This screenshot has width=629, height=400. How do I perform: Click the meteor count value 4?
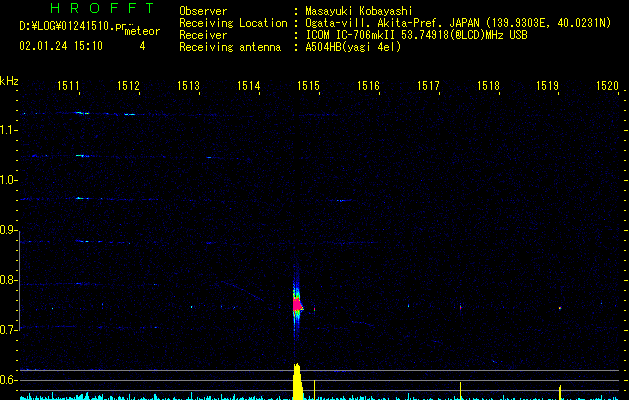(142, 46)
